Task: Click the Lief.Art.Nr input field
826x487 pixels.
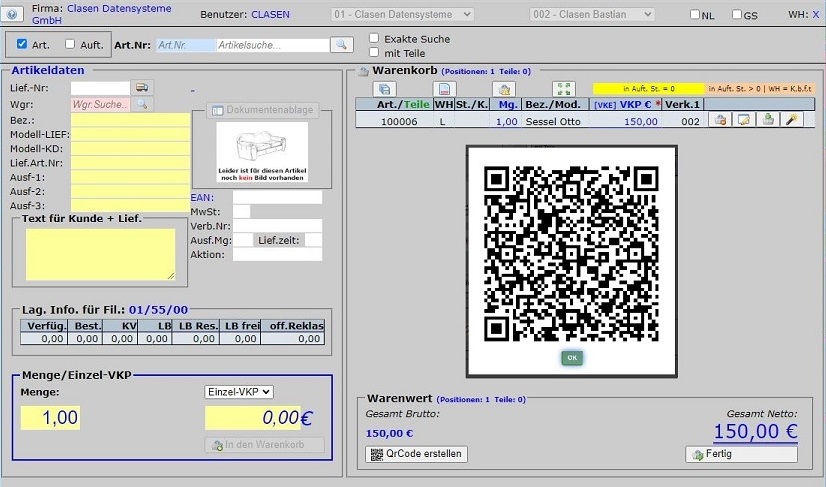Action: click(130, 163)
